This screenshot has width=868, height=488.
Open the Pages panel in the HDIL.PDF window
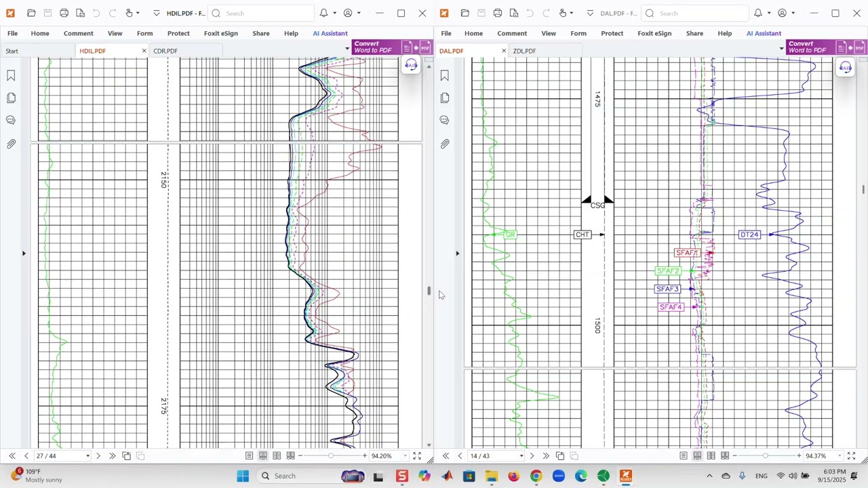tap(11, 98)
